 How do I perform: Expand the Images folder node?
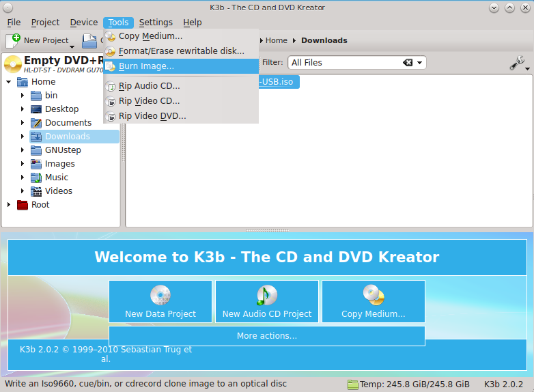click(23, 163)
